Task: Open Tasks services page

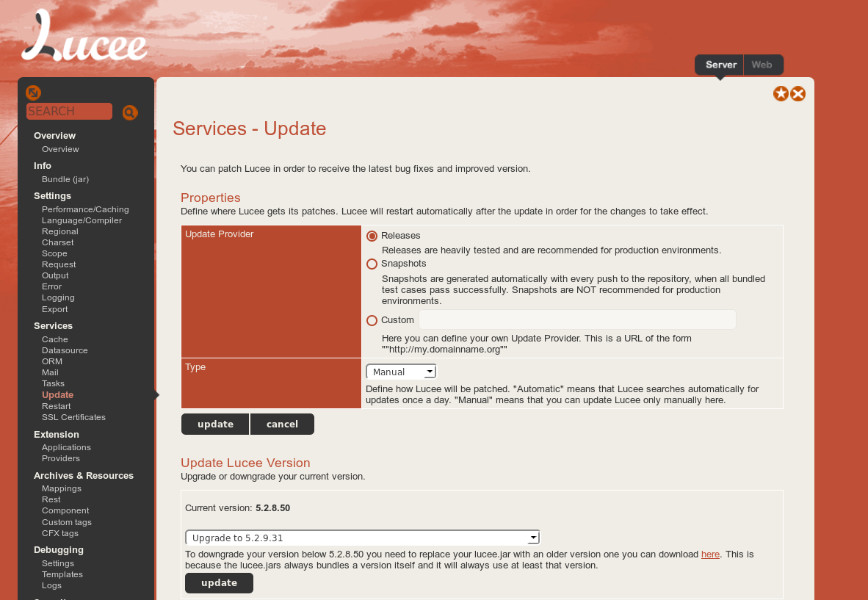Action: click(x=53, y=383)
